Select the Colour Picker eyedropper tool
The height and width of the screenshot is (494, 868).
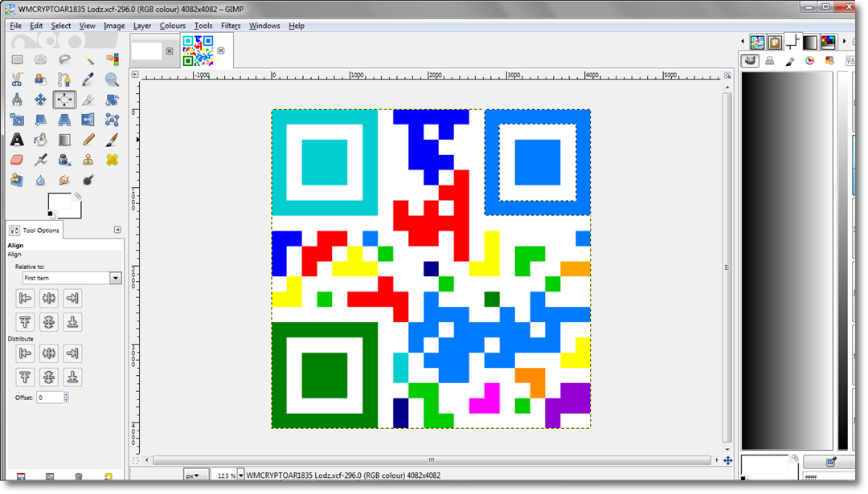(x=88, y=80)
